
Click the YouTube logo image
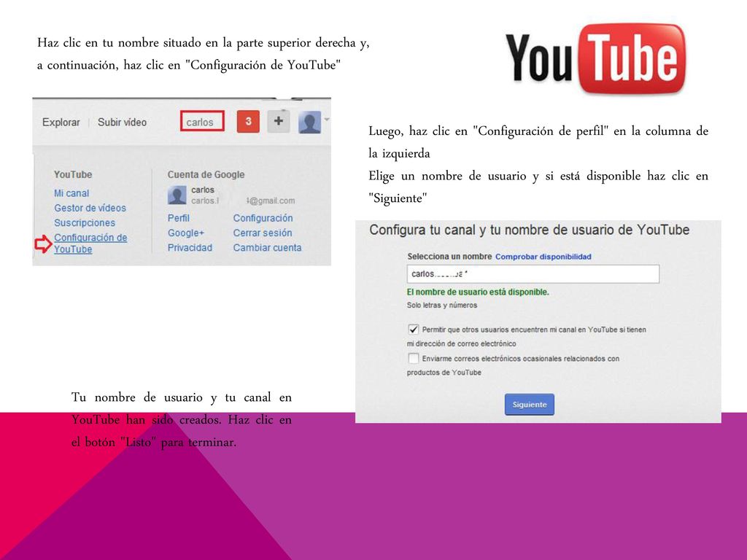point(595,59)
